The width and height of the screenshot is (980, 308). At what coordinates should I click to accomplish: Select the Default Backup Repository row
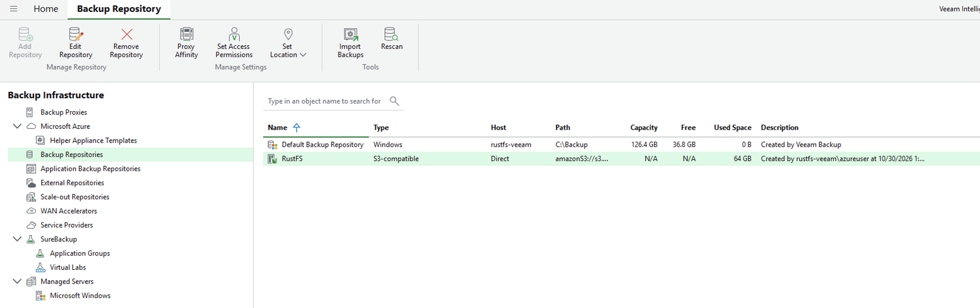(x=621, y=145)
